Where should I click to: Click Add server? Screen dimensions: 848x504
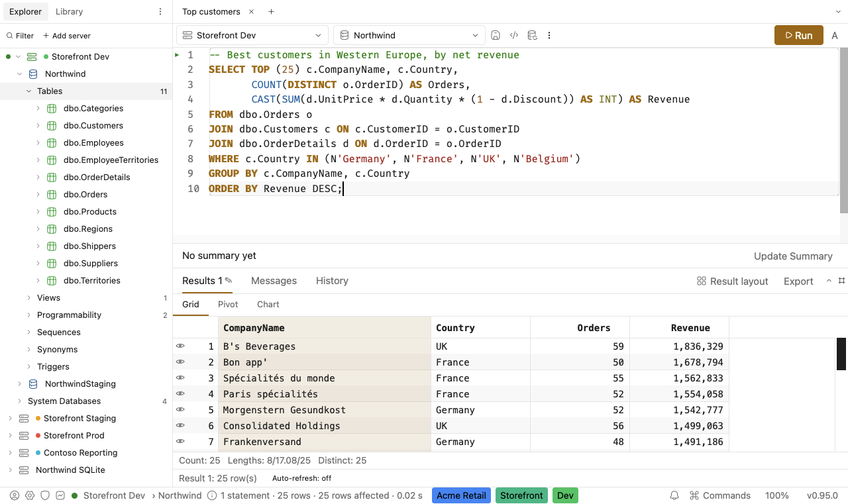(x=66, y=36)
